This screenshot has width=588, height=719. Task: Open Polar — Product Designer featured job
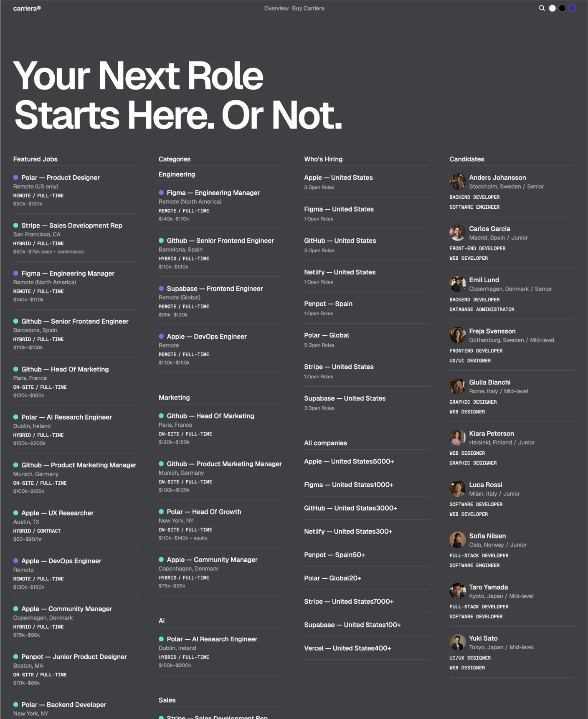coord(61,177)
